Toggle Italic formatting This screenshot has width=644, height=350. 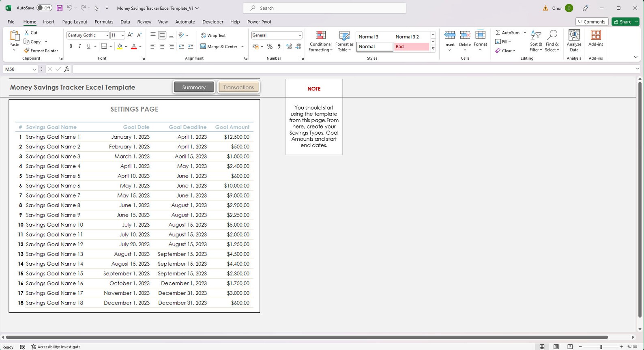(79, 46)
